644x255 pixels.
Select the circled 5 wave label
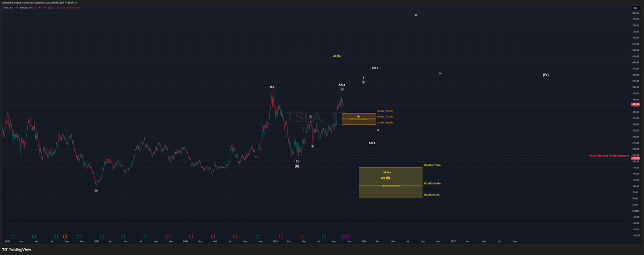tap(363, 82)
